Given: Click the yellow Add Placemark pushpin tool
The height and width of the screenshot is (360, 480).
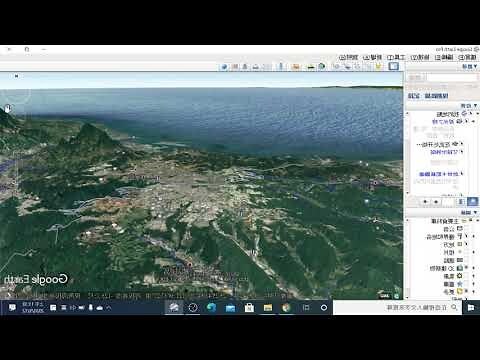Looking at the screenshot, I should coord(379,66).
